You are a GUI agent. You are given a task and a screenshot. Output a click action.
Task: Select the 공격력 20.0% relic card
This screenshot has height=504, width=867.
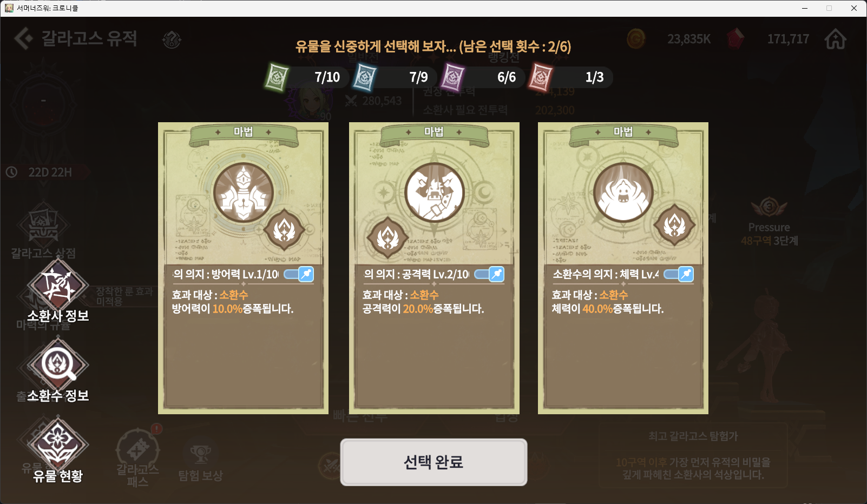point(434,268)
